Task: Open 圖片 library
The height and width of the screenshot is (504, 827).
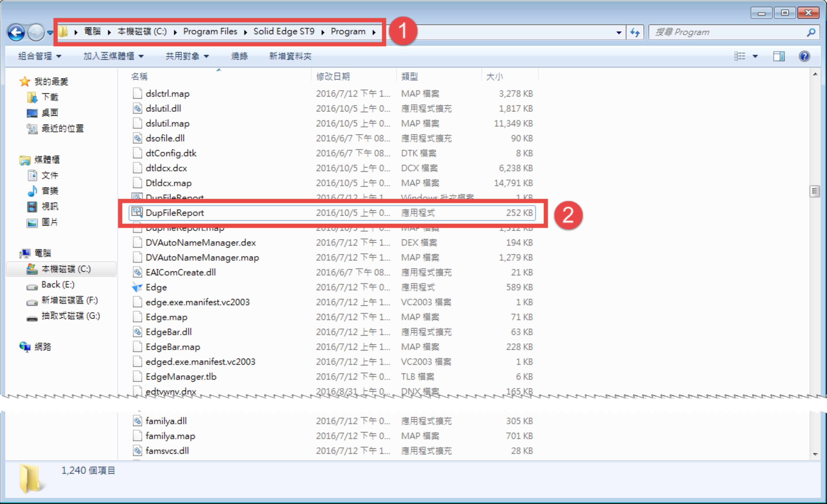Action: [50, 222]
